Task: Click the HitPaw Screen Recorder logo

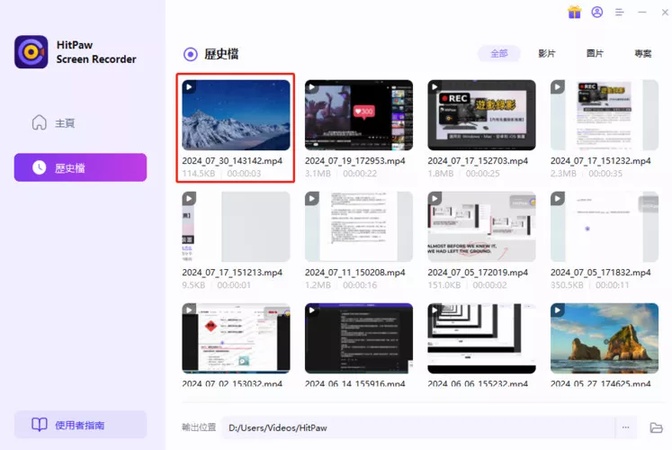Action: [x=31, y=53]
